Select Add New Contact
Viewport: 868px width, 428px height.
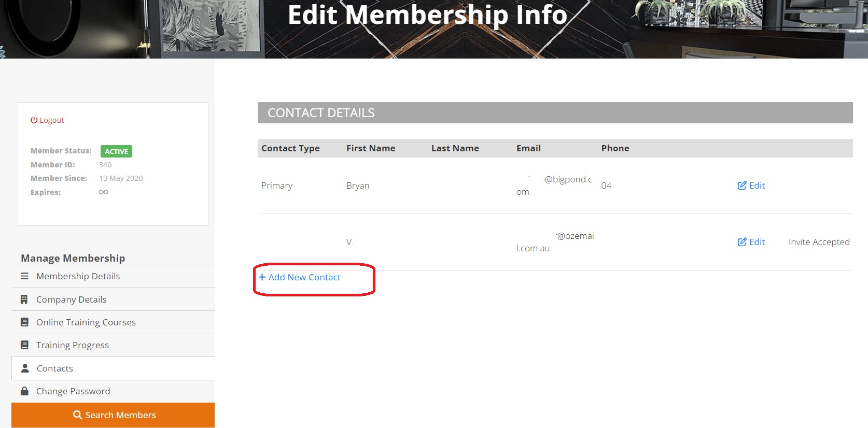tap(304, 277)
